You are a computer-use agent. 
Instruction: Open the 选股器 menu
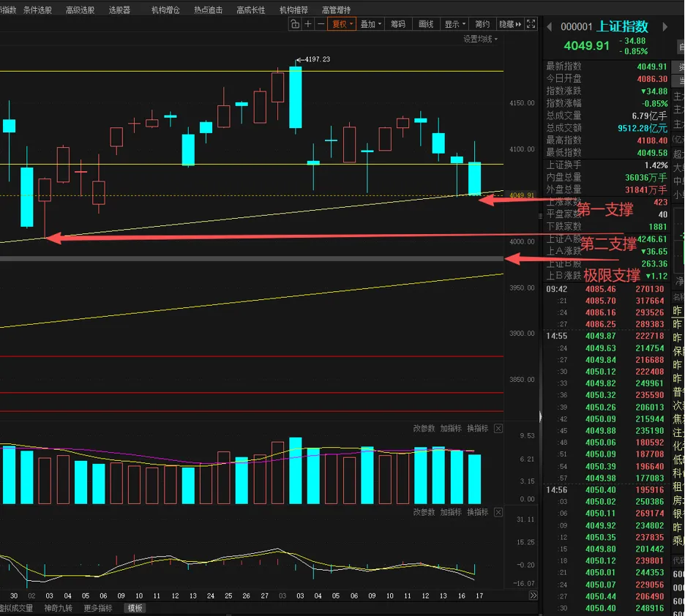coord(119,10)
